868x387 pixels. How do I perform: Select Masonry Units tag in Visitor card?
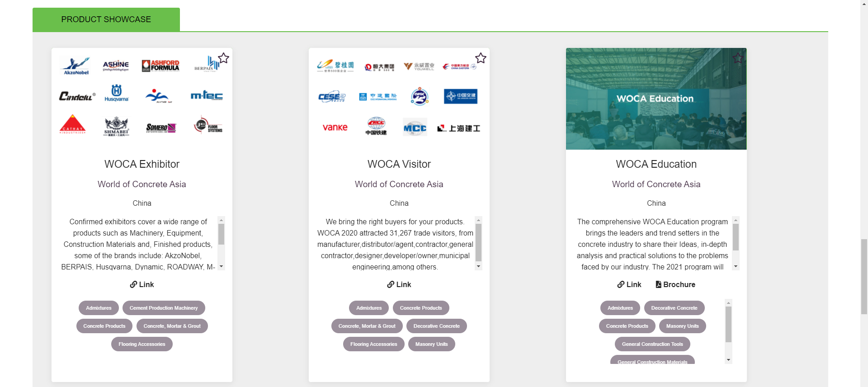pos(432,344)
